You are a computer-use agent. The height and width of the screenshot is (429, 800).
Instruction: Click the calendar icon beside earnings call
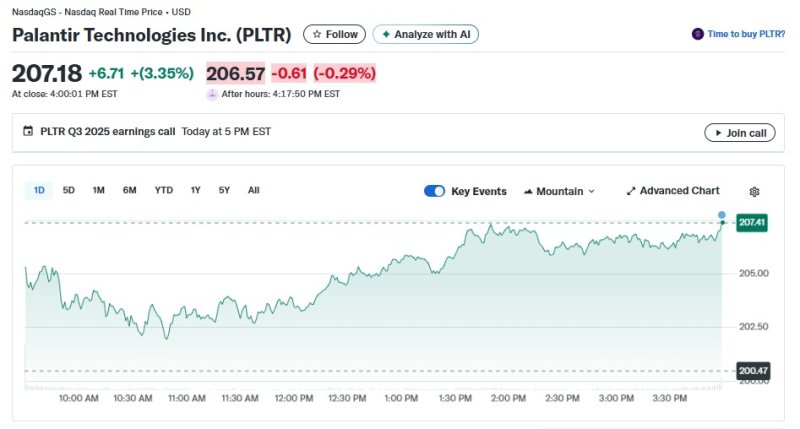[28, 131]
